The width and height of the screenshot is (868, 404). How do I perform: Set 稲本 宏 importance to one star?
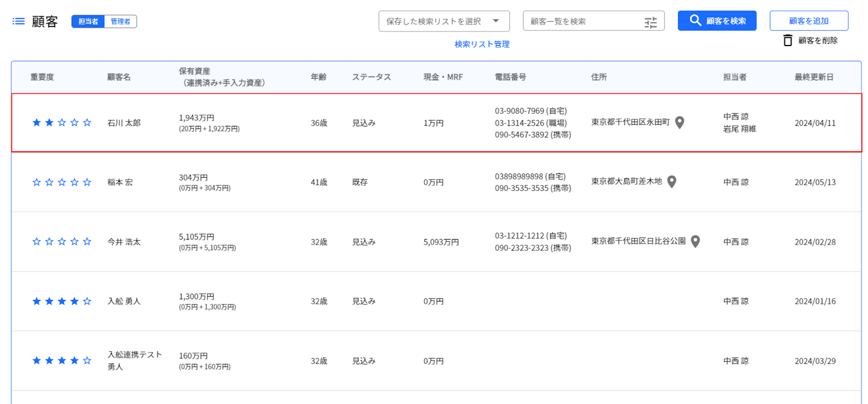pyautogui.click(x=36, y=182)
